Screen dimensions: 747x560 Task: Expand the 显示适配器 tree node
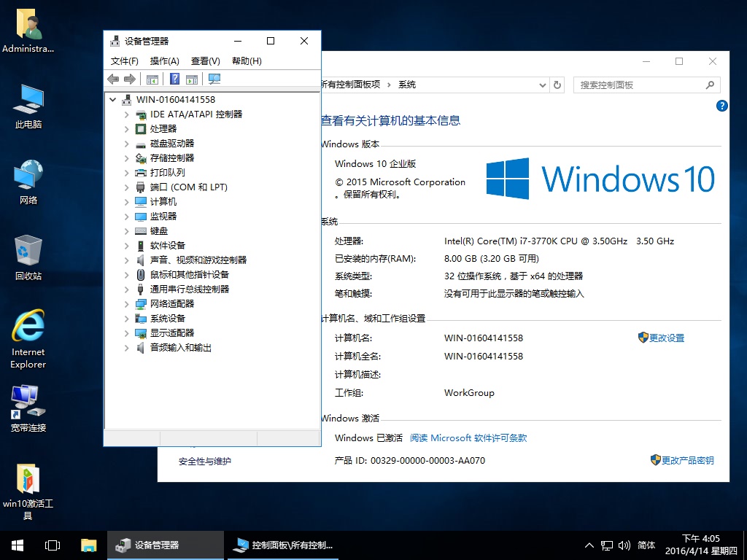pyautogui.click(x=126, y=332)
